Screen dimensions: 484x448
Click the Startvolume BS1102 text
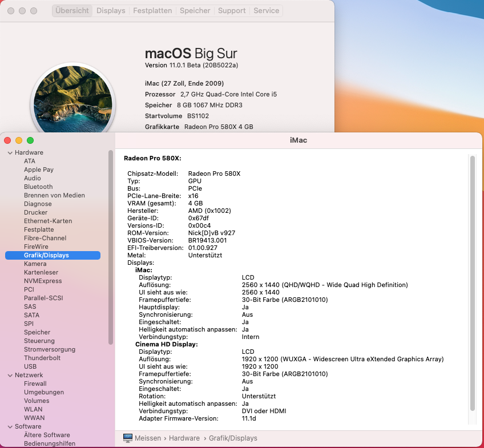[x=177, y=116]
